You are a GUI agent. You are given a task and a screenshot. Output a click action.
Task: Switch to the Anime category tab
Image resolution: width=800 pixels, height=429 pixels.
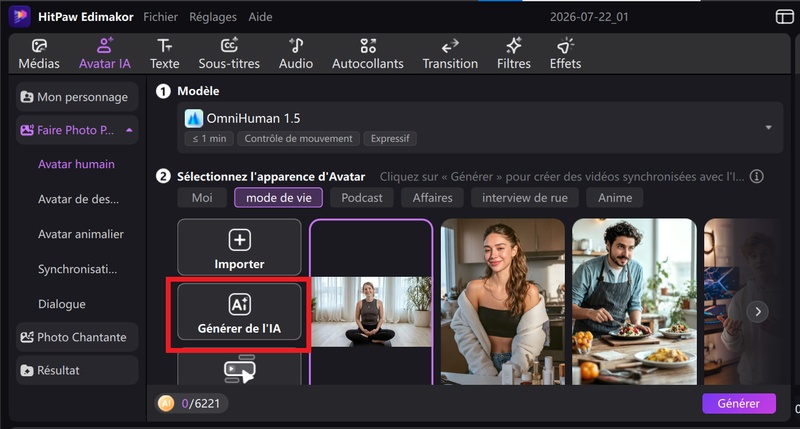(x=615, y=198)
